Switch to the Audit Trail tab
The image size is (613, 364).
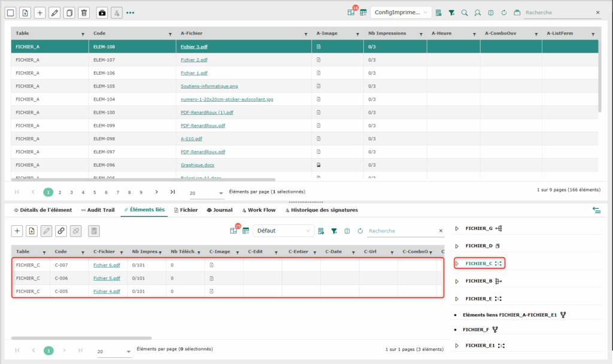click(98, 210)
